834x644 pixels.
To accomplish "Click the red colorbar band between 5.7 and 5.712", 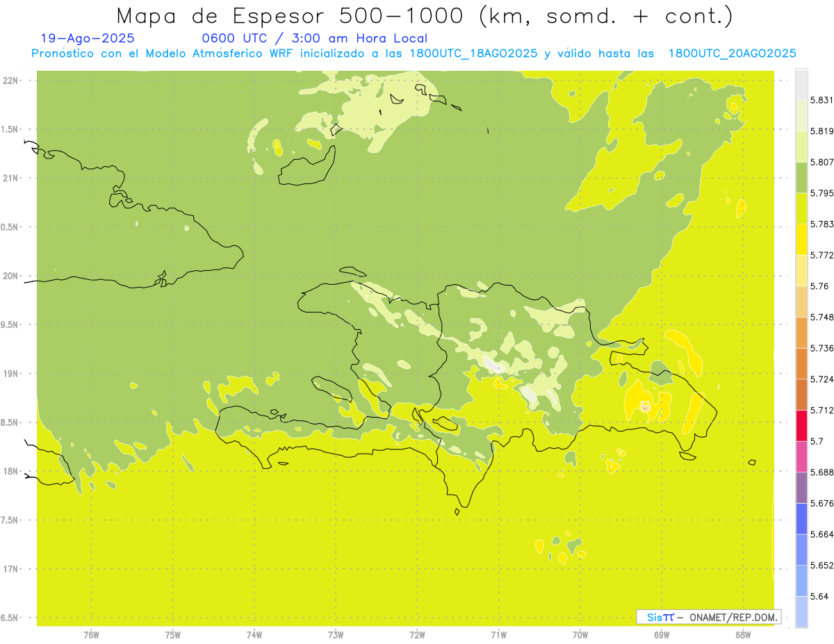I will pyautogui.click(x=801, y=426).
